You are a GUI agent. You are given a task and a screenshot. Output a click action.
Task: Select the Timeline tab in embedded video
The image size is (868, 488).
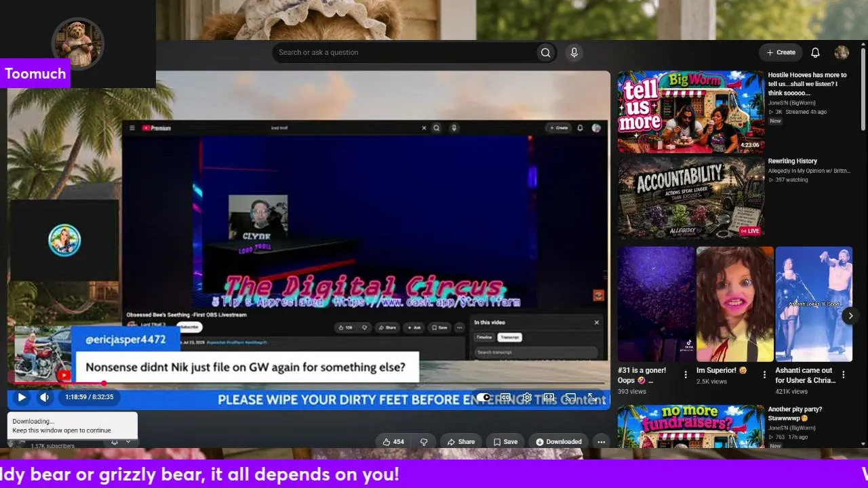[x=484, y=338]
